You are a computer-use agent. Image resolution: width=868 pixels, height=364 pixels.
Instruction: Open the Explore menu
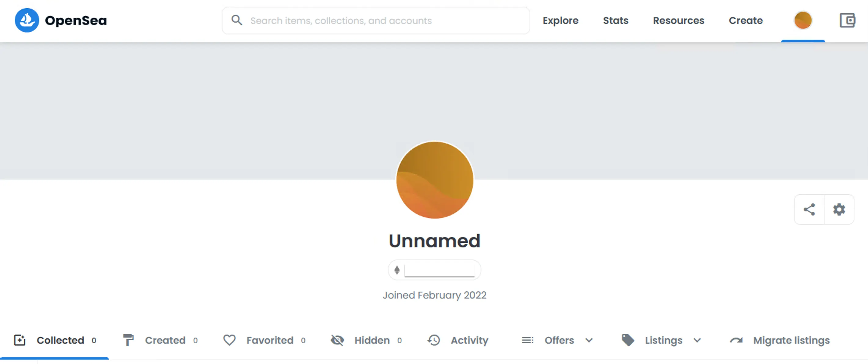pos(560,20)
